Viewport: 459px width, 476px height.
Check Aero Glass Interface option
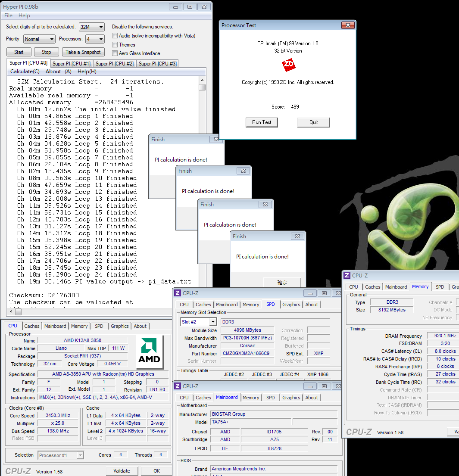115,53
